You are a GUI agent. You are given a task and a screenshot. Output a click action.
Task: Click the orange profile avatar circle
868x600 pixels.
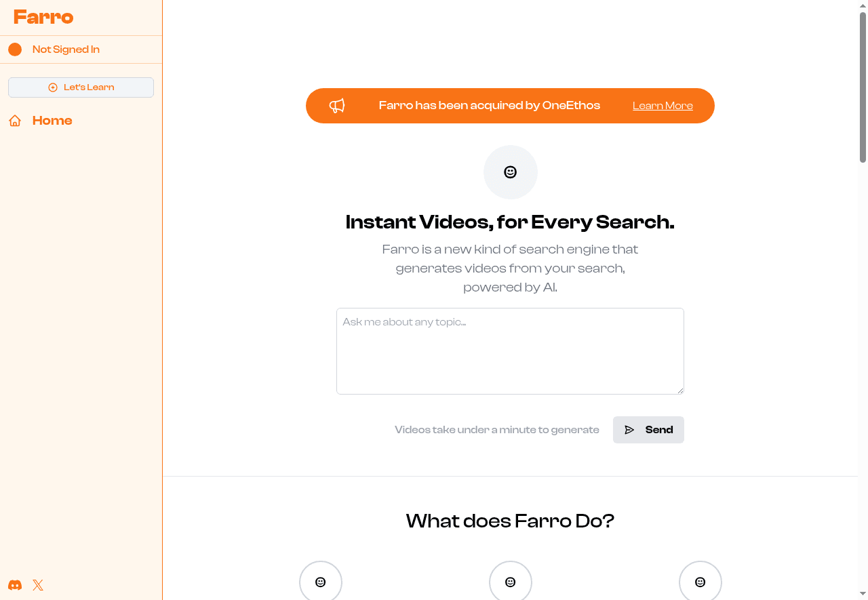pos(15,49)
